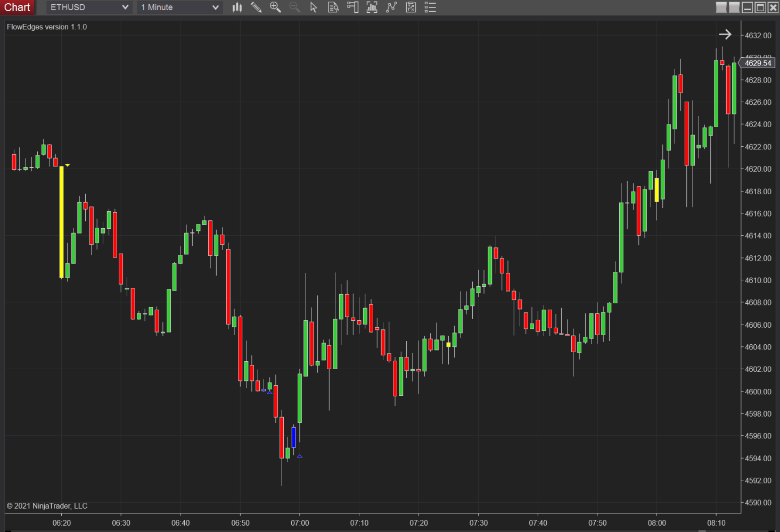780x532 pixels.
Task: Open the bar type candlestick icon
Action: (x=237, y=7)
